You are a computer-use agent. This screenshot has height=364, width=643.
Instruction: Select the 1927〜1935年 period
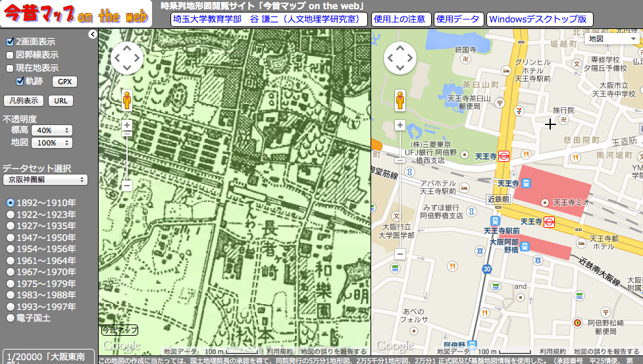click(x=11, y=226)
